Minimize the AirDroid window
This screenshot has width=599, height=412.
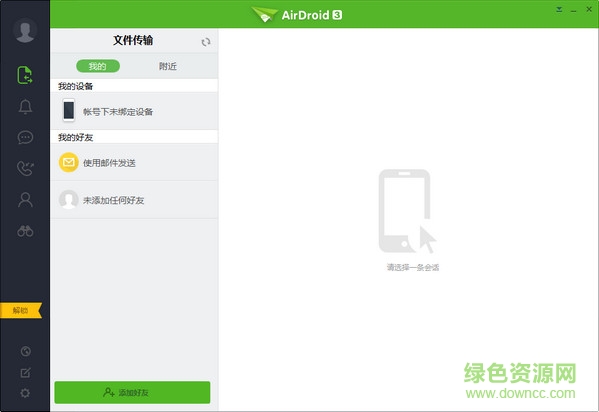point(573,10)
